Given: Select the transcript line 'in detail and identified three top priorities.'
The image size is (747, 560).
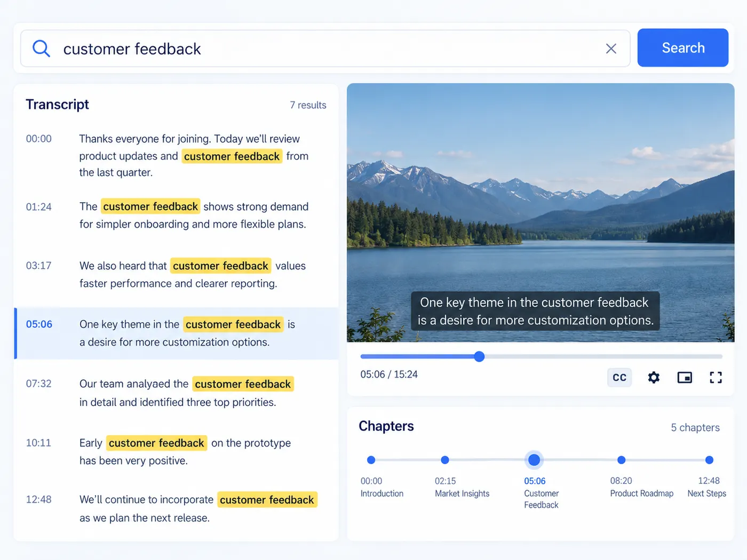Looking at the screenshot, I should point(178,402).
